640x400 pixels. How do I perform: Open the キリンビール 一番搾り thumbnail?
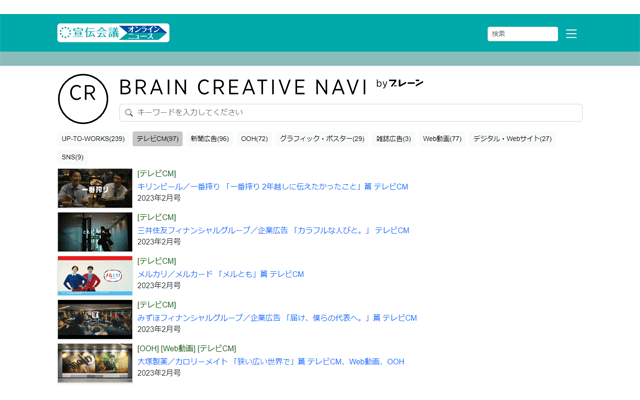95,188
